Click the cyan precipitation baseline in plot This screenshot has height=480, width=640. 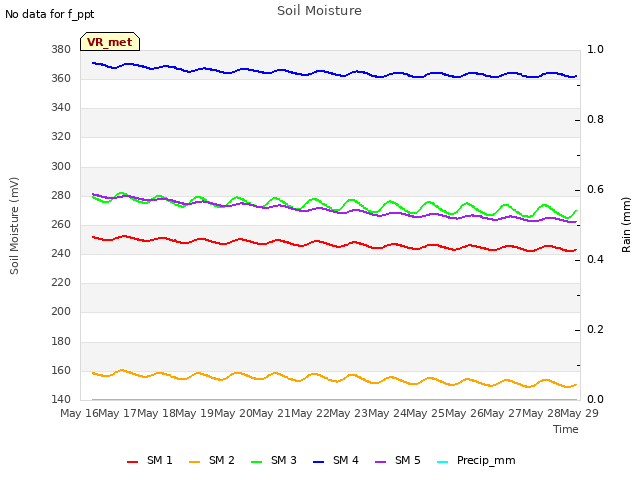tap(335, 400)
